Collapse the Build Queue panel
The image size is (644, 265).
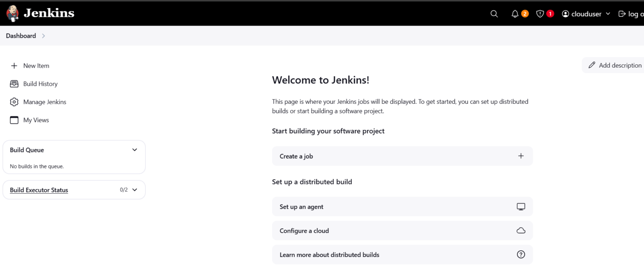[135, 150]
